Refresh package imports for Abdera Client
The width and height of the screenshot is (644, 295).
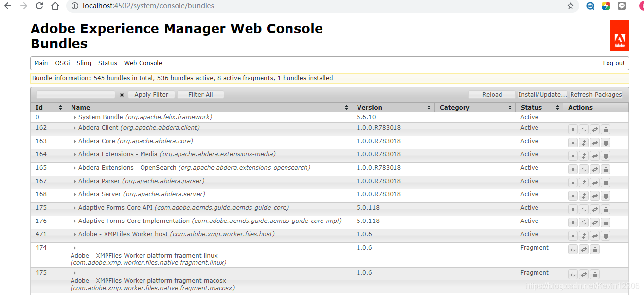click(x=584, y=129)
